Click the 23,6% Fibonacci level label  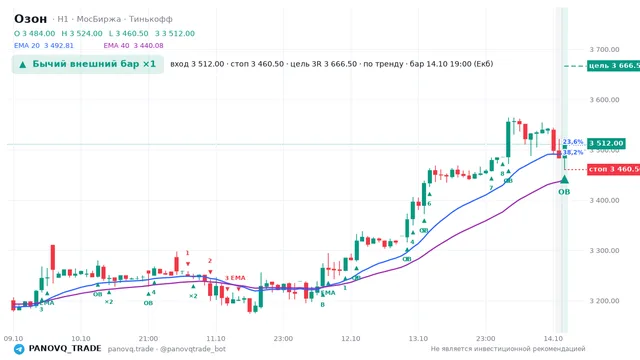[573, 142]
